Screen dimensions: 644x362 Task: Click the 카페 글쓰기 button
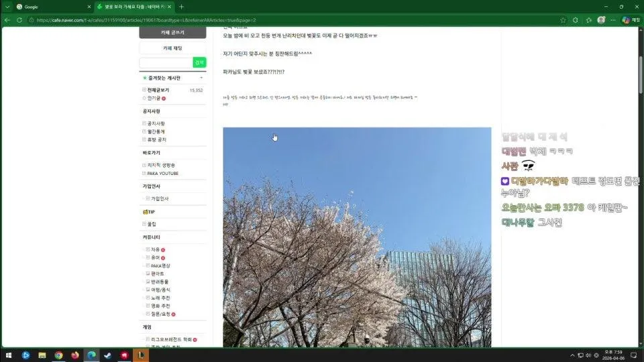pyautogui.click(x=172, y=32)
